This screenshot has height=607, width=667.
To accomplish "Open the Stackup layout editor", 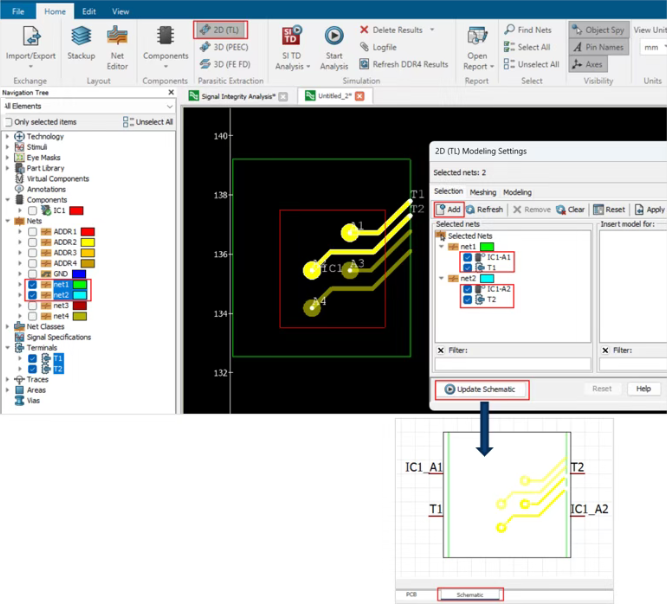I will coord(81,43).
